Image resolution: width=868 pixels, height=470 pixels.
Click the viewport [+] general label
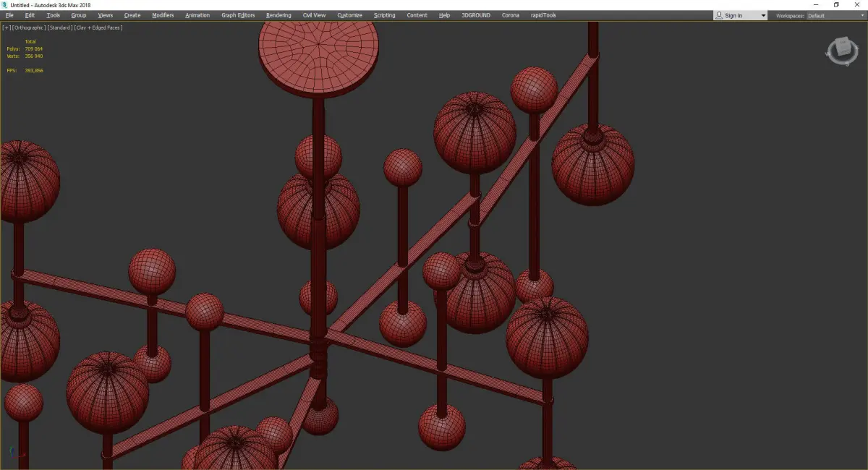click(7, 27)
